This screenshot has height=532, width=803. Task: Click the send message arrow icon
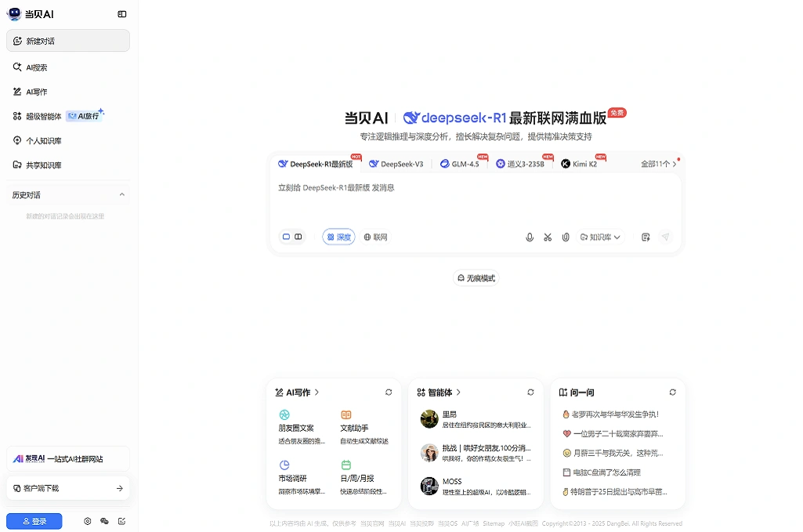click(x=665, y=237)
